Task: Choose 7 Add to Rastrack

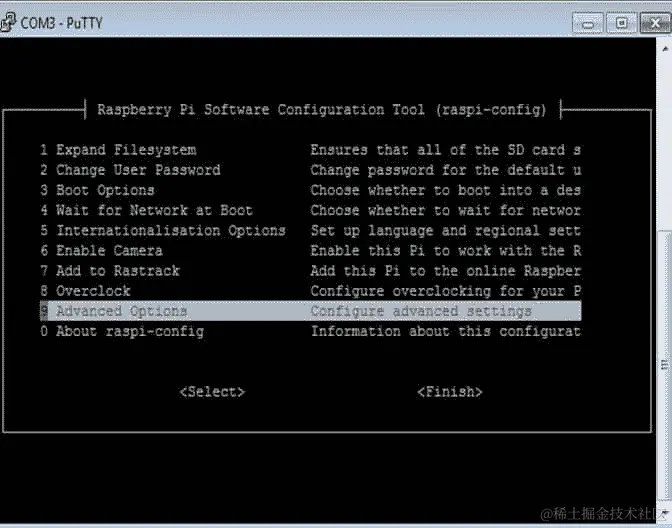Action: coord(110,271)
